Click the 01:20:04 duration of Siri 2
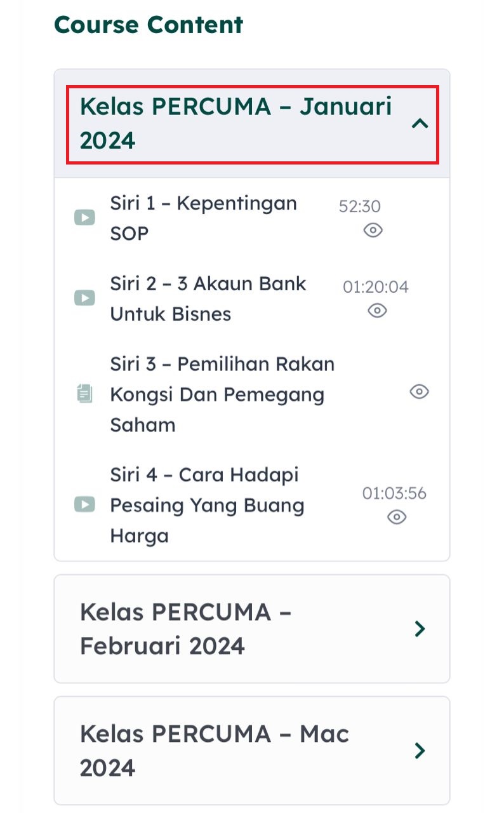The width and height of the screenshot is (504, 813). coord(376,287)
